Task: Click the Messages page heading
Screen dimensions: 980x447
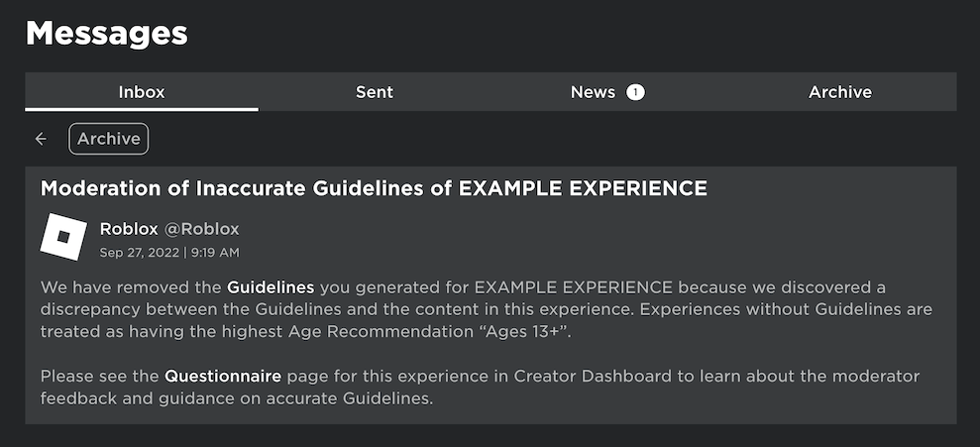Action: coord(106,33)
